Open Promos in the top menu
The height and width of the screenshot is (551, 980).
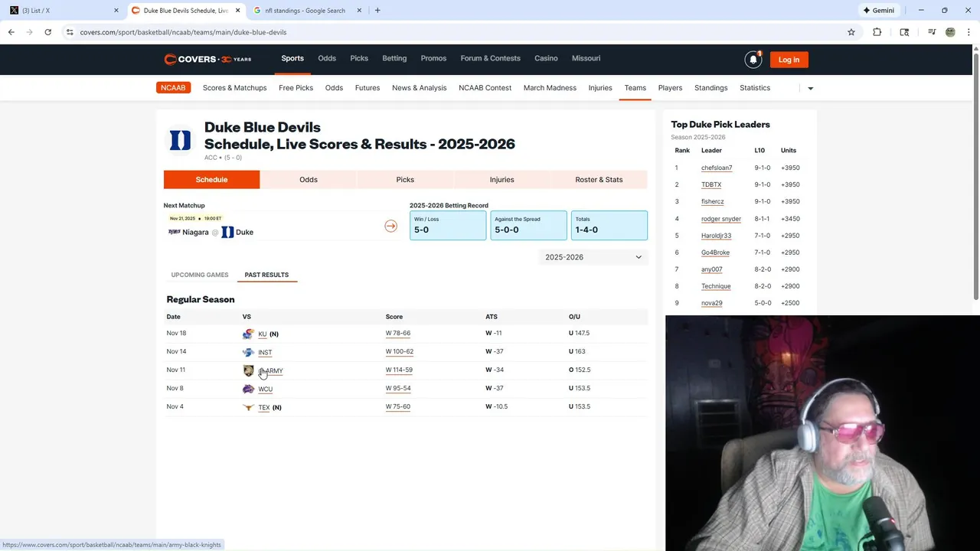pyautogui.click(x=433, y=58)
